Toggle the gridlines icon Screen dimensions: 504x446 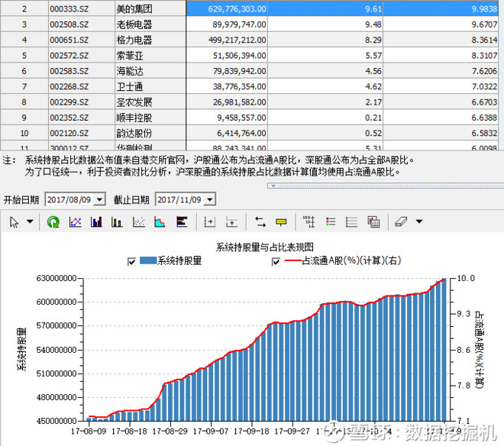click(x=351, y=222)
